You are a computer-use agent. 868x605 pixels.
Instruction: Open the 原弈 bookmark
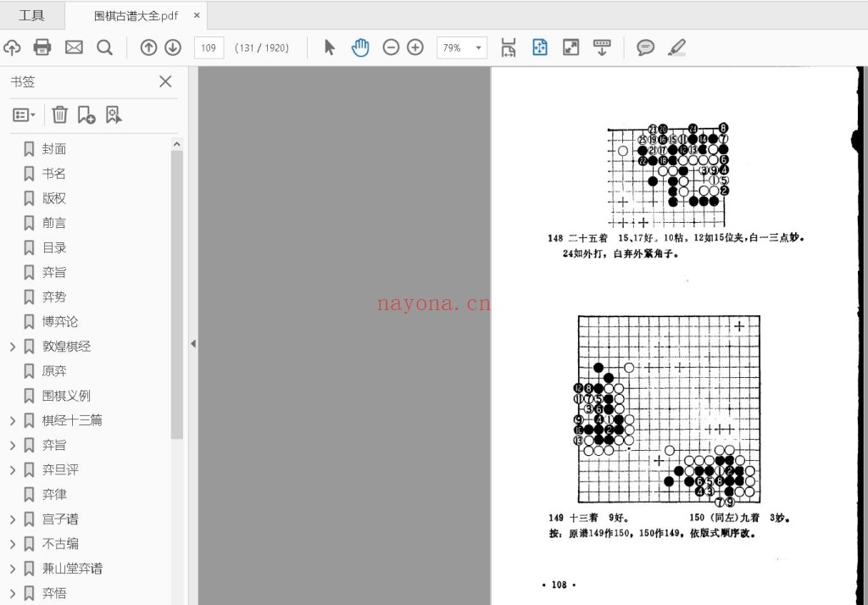(54, 371)
